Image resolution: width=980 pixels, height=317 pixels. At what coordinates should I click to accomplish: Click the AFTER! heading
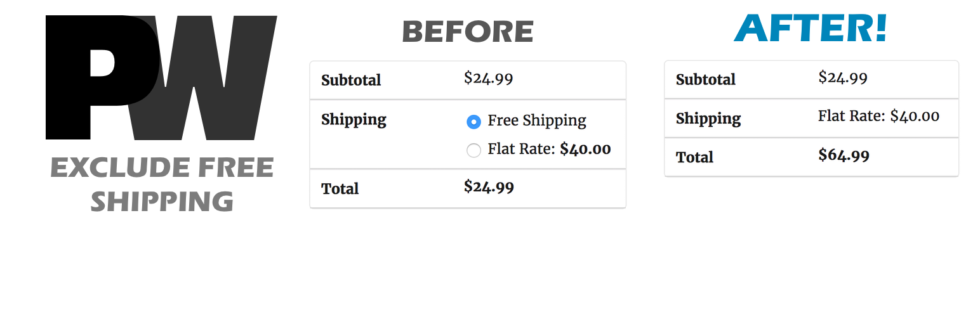(811, 28)
